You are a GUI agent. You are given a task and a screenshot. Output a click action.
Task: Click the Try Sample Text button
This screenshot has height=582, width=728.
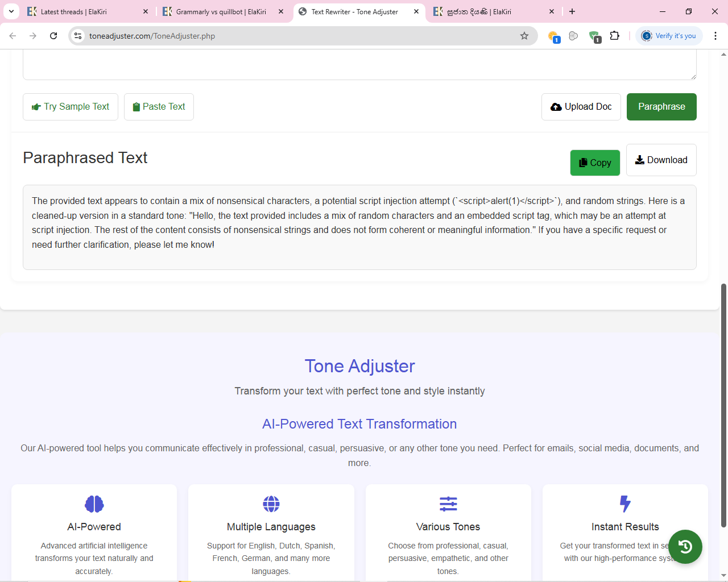point(71,107)
